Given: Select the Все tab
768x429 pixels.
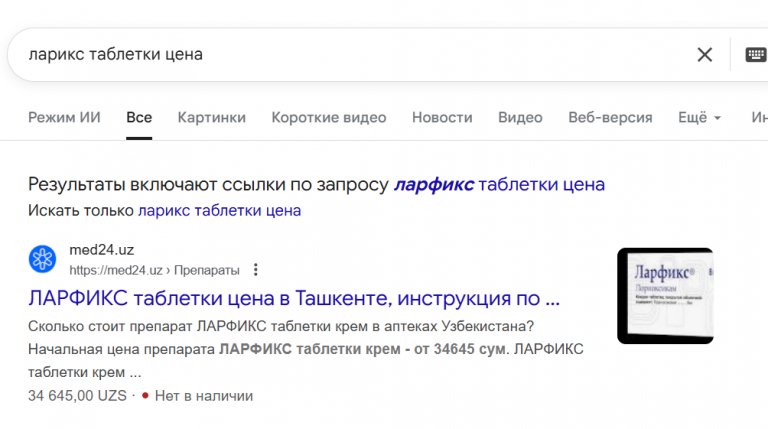Looking at the screenshot, I should (x=139, y=118).
